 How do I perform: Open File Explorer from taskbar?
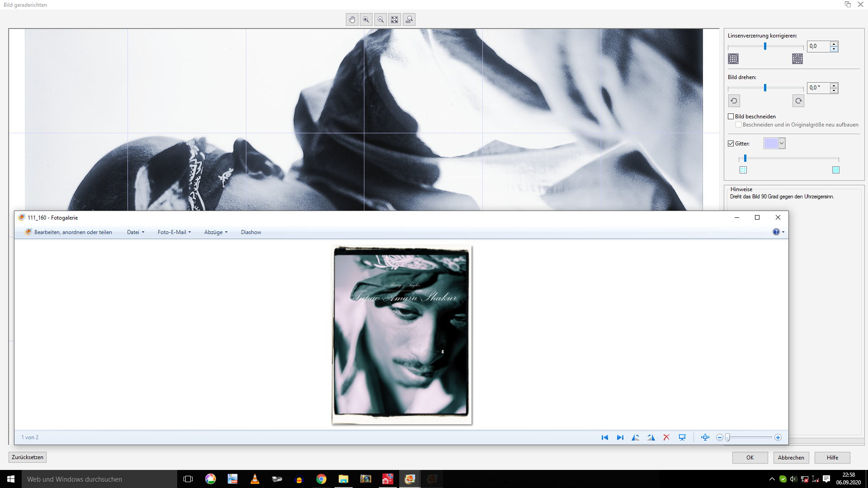[344, 479]
